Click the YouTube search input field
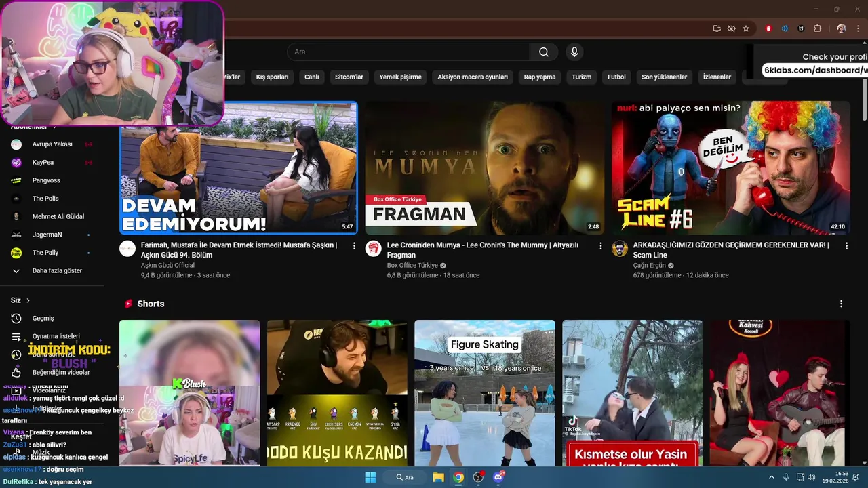This screenshot has width=868, height=488. tap(409, 52)
